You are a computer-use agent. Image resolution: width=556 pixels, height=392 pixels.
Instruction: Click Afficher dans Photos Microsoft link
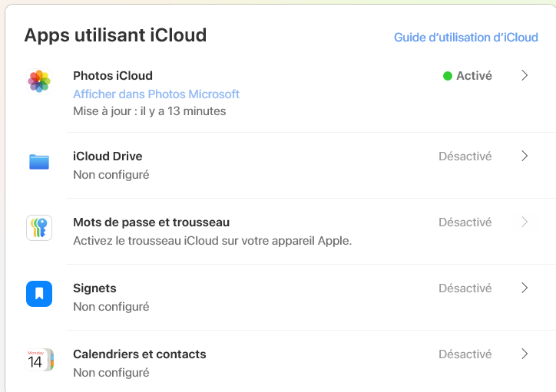156,94
